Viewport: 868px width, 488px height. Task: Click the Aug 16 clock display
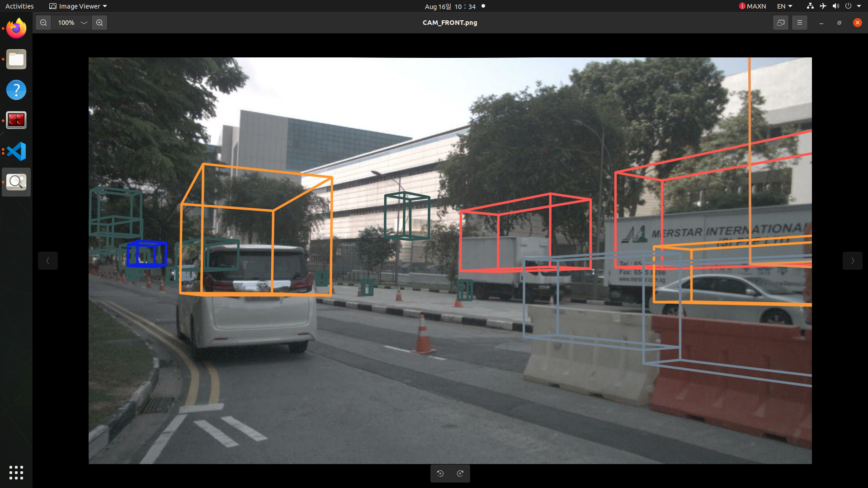(x=450, y=6)
